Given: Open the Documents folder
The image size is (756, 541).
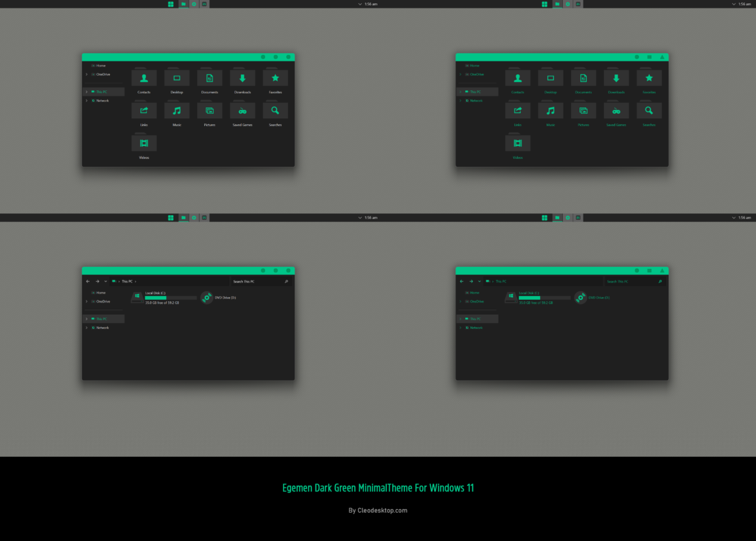Looking at the screenshot, I should coord(209,78).
